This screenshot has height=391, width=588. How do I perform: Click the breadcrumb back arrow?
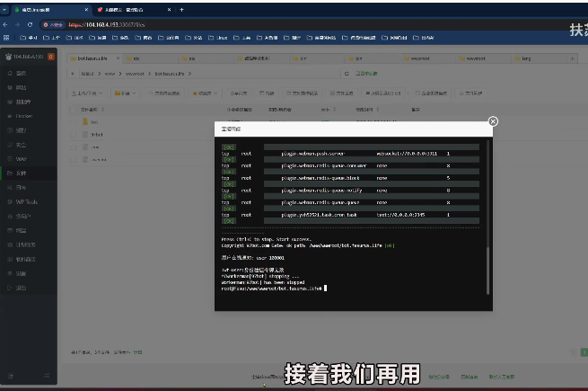coord(73,74)
